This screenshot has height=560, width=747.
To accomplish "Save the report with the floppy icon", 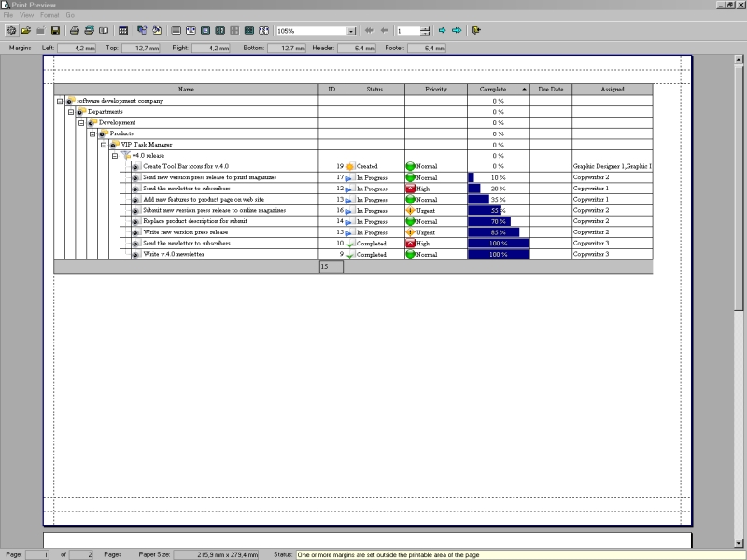I will pyautogui.click(x=55, y=31).
